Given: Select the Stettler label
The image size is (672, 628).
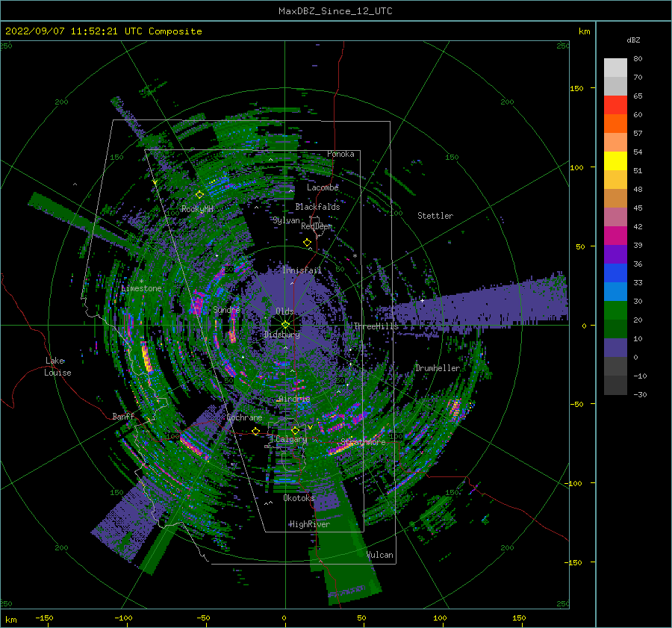Looking at the screenshot, I should pos(435,216).
